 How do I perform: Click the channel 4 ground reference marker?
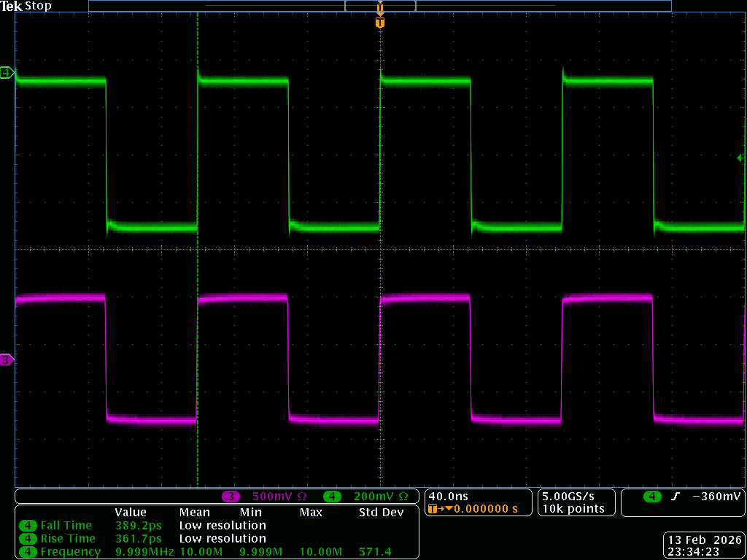click(x=7, y=73)
